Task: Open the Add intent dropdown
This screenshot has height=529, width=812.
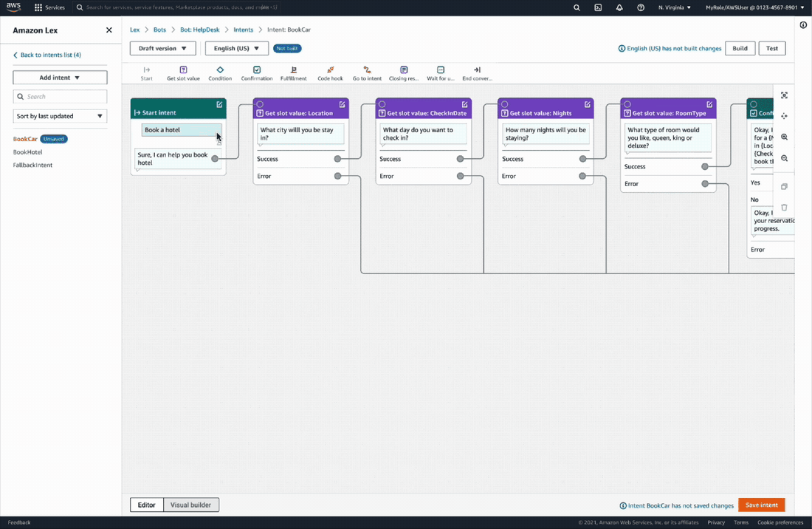Action: (x=60, y=77)
